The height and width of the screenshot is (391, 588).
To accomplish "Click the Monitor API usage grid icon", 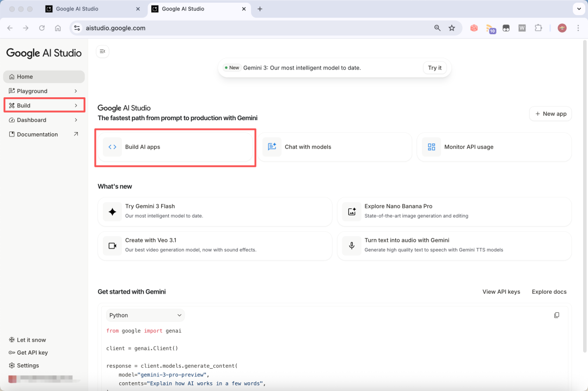I will point(431,147).
